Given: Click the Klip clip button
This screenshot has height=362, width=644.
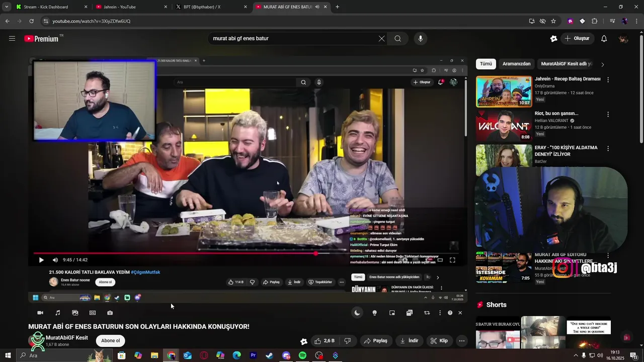Looking at the screenshot, I should (x=439, y=341).
